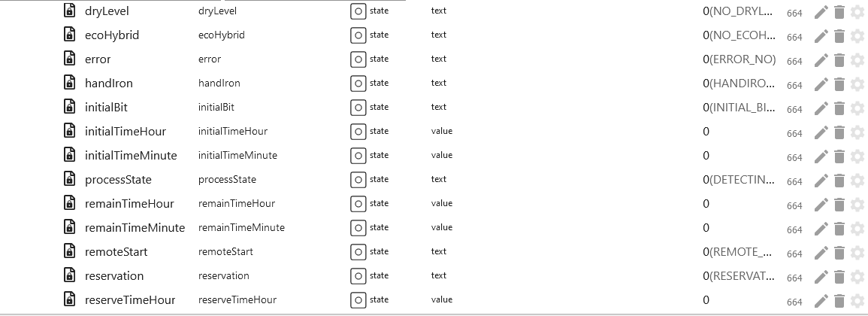Click the error value 0(ERROR_NO)
Screen dimensions: 868x316
point(739,59)
